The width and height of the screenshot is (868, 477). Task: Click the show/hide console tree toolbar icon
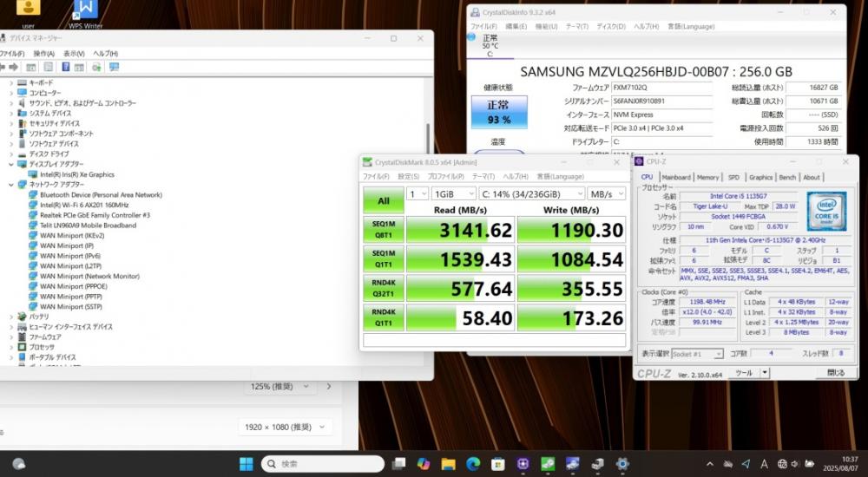31,67
